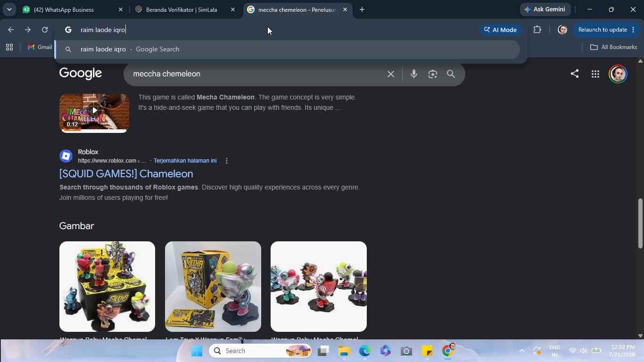The height and width of the screenshot is (362, 644).
Task: Submit search with the magnifier icon
Action: coord(451,74)
